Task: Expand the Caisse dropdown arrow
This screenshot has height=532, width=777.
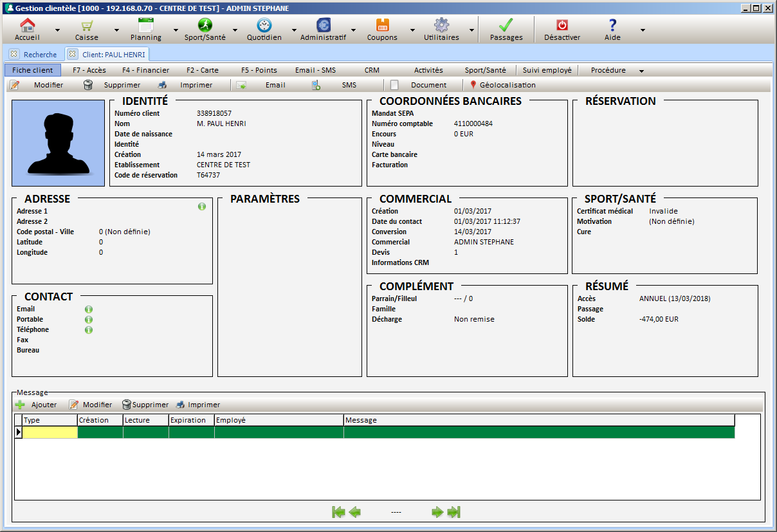Action: [x=116, y=30]
